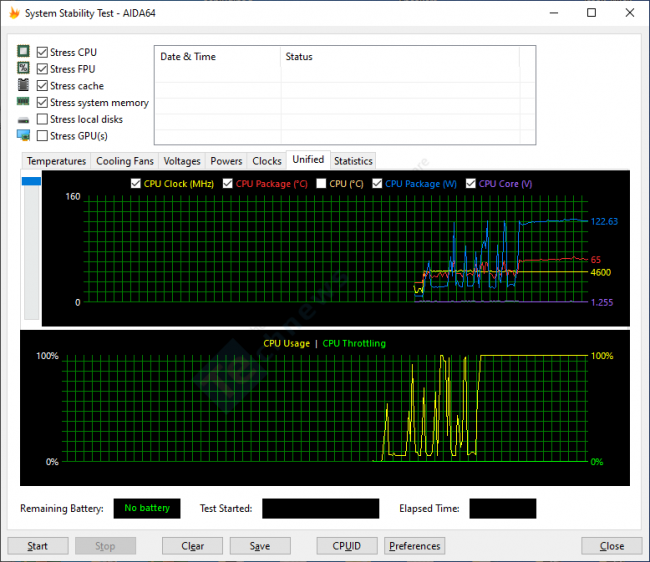Screen dimensions: 650x562
Task: Maximize the AIDA64 window
Action: 592,13
